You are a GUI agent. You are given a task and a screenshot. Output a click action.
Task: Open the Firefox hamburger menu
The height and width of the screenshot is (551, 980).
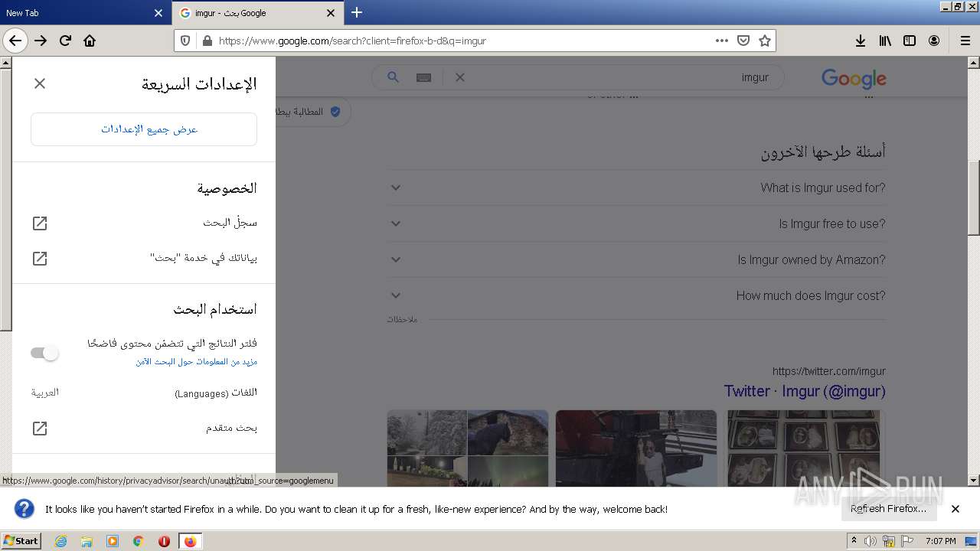[x=965, y=41]
